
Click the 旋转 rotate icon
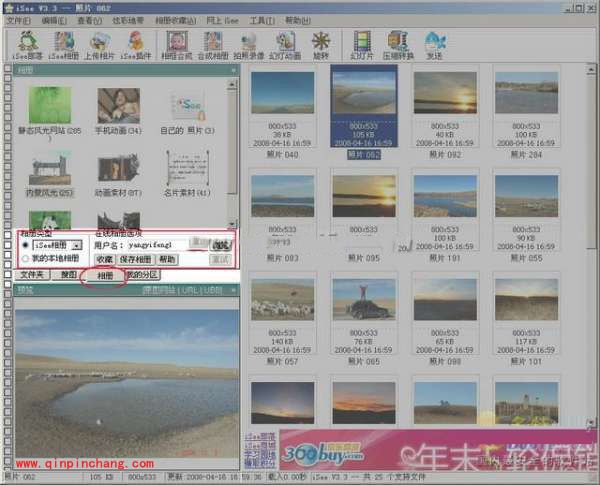point(321,45)
